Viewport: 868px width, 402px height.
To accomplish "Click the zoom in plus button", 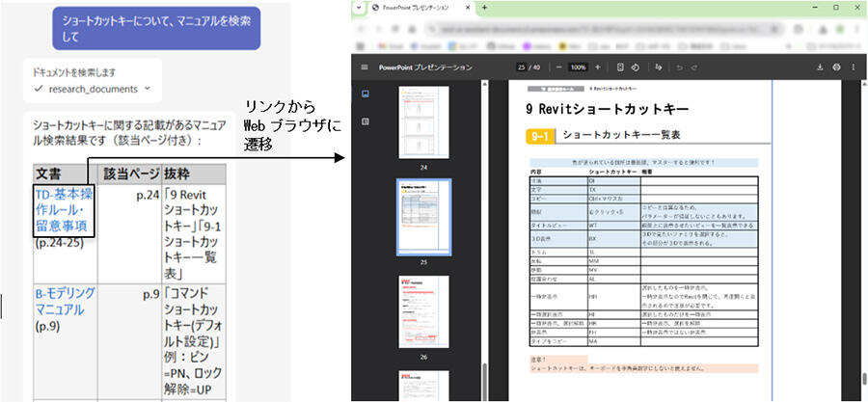I will click(x=598, y=67).
